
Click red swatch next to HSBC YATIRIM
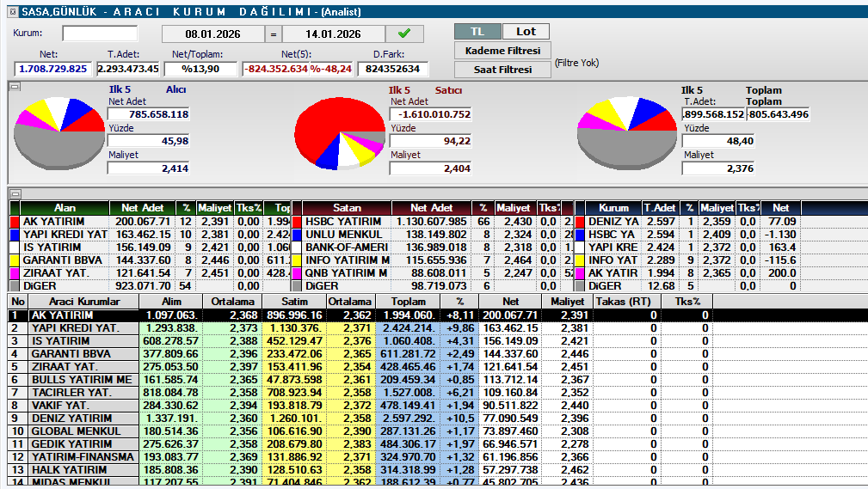tap(298, 222)
